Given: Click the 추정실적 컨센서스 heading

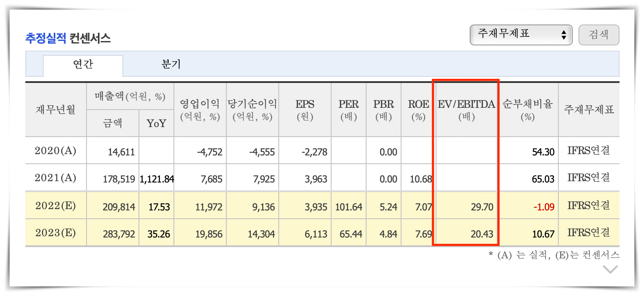Looking at the screenshot, I should (x=68, y=38).
